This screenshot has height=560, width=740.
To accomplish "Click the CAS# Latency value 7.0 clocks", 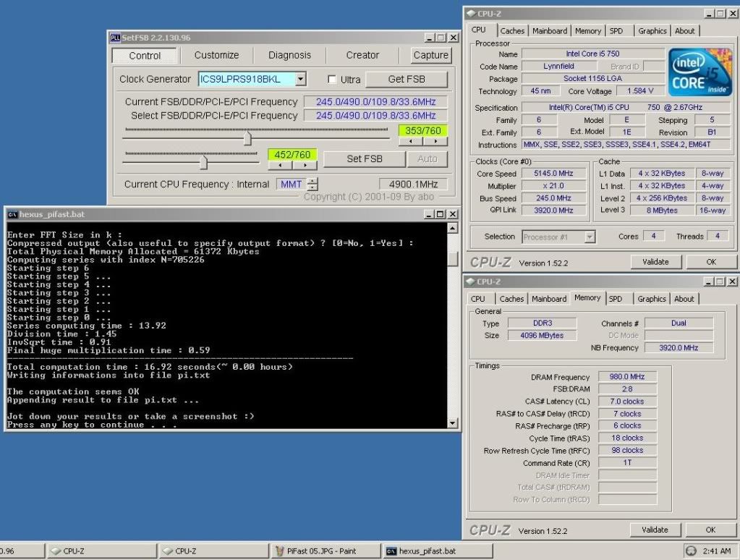I will (x=627, y=401).
